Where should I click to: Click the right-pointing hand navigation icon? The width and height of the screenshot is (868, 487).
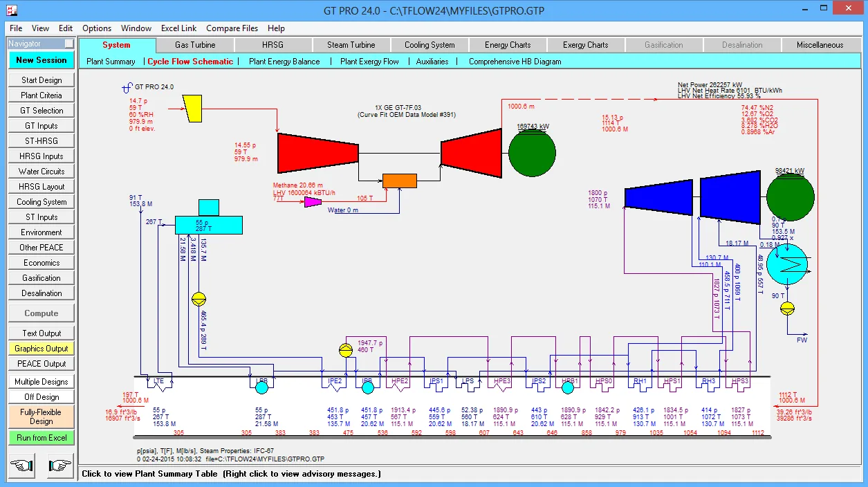click(x=59, y=466)
